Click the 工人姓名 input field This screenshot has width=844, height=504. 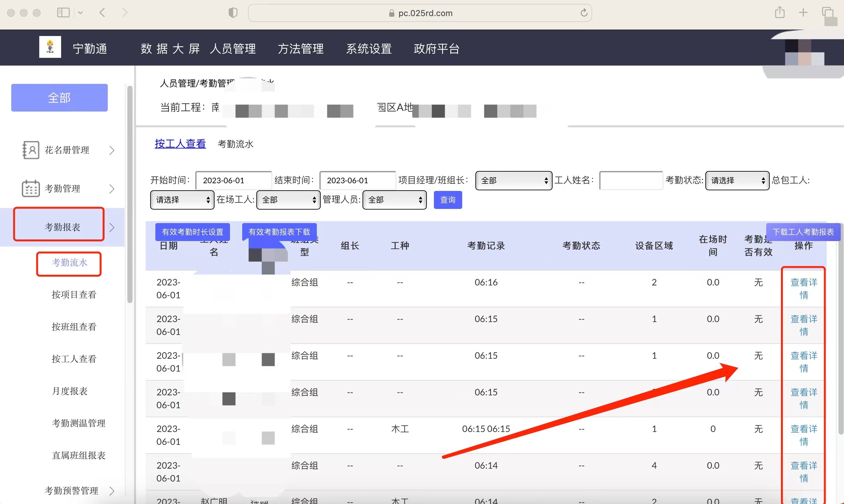pos(631,181)
